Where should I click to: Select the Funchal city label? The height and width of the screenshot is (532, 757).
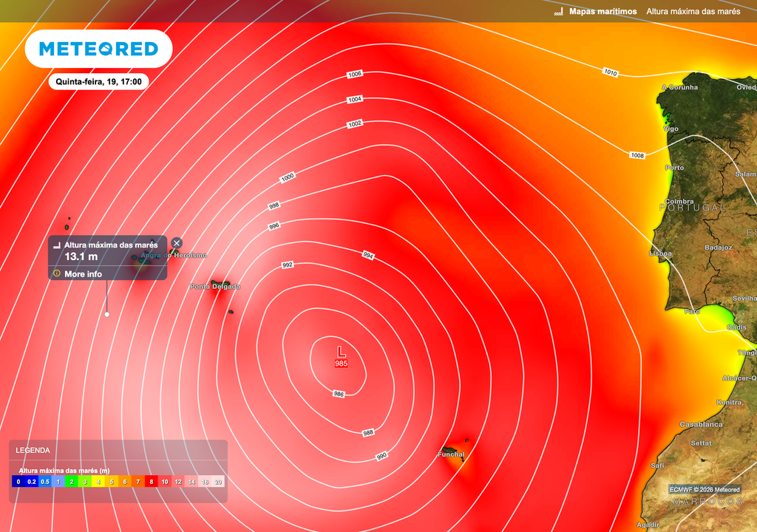point(451,454)
